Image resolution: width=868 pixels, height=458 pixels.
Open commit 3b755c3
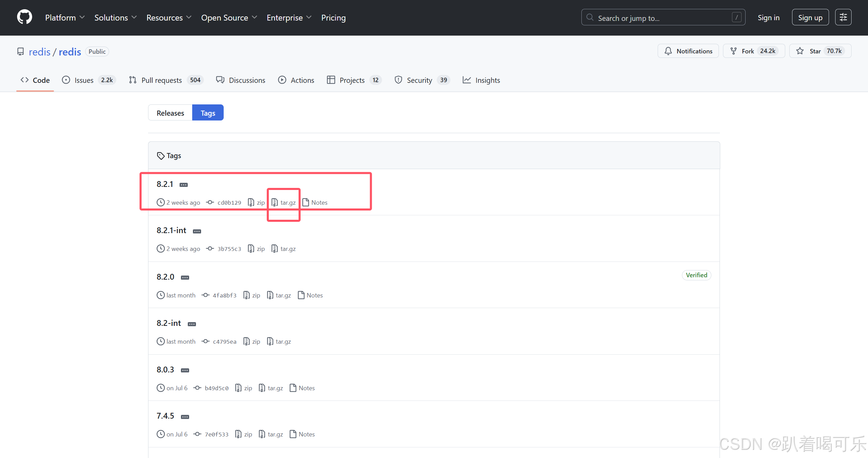tap(224, 249)
